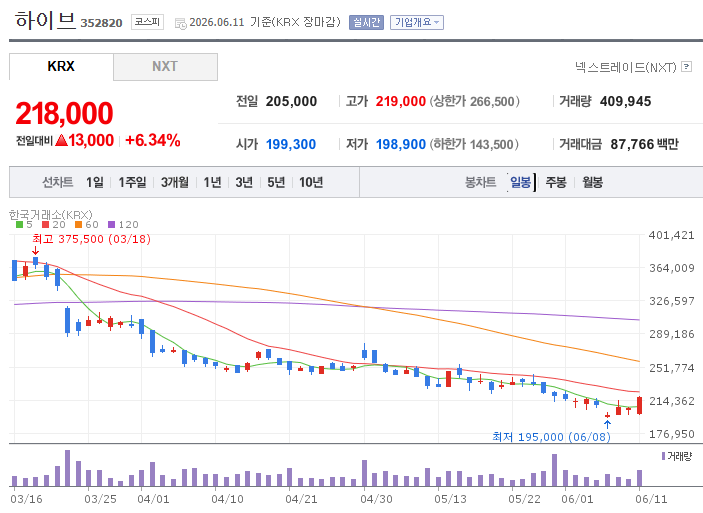
Task: Select the 5년 line chart period
Action: 276,182
